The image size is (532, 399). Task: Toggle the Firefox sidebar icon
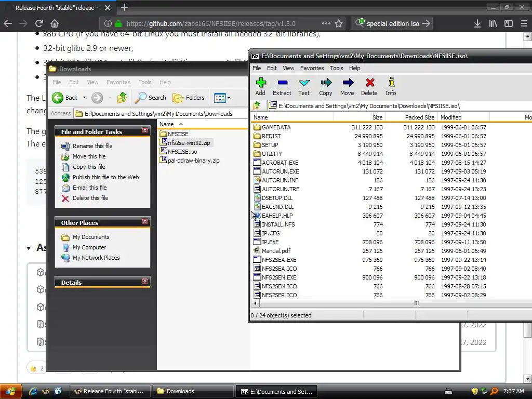point(508,23)
